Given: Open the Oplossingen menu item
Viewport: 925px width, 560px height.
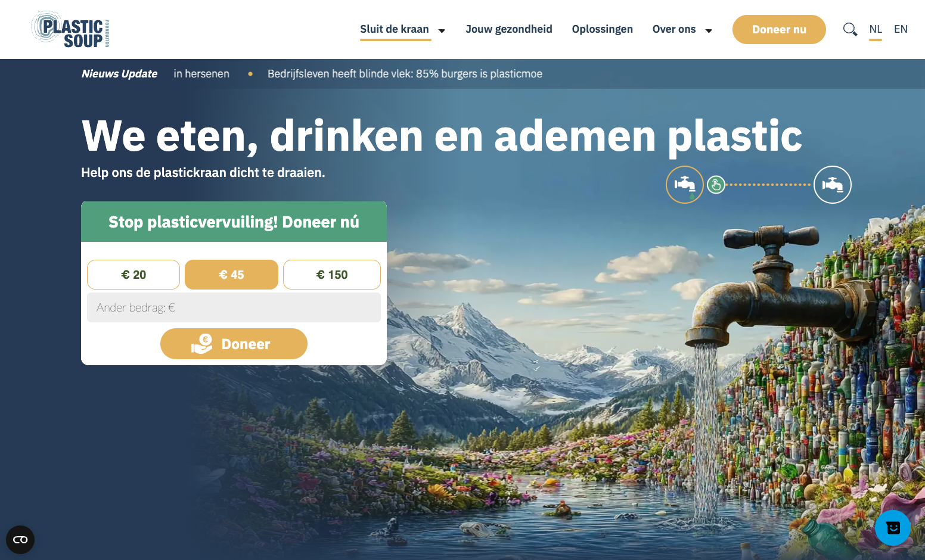Looking at the screenshot, I should click(x=603, y=29).
